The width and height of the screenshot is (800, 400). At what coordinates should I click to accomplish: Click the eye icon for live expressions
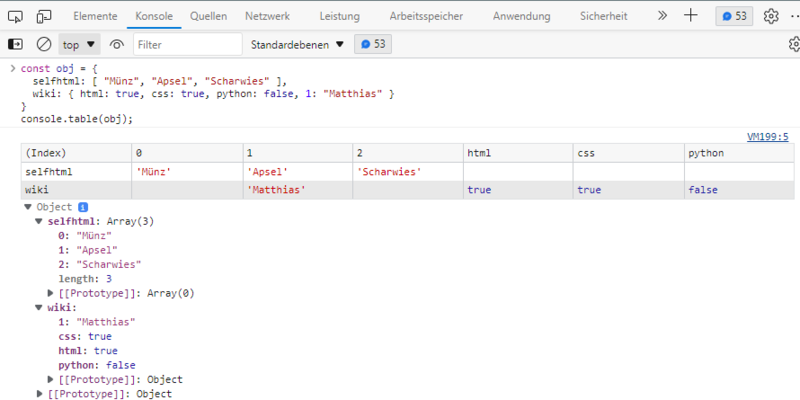pos(117,44)
